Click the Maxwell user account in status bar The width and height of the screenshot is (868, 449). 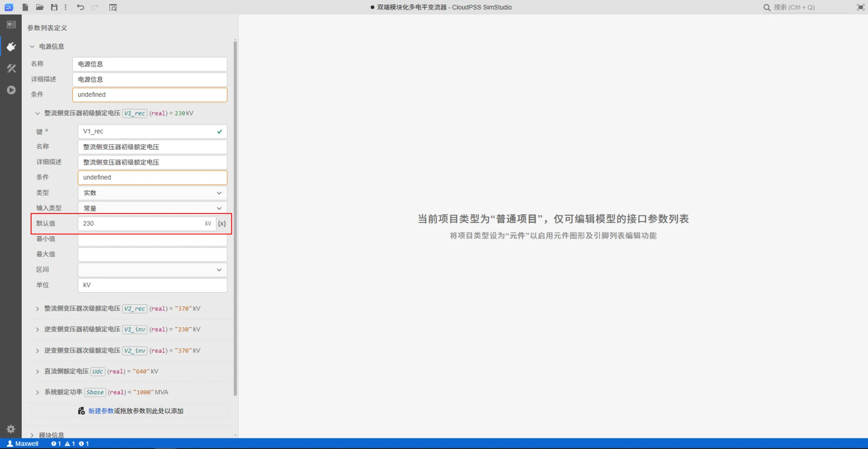[x=23, y=444]
